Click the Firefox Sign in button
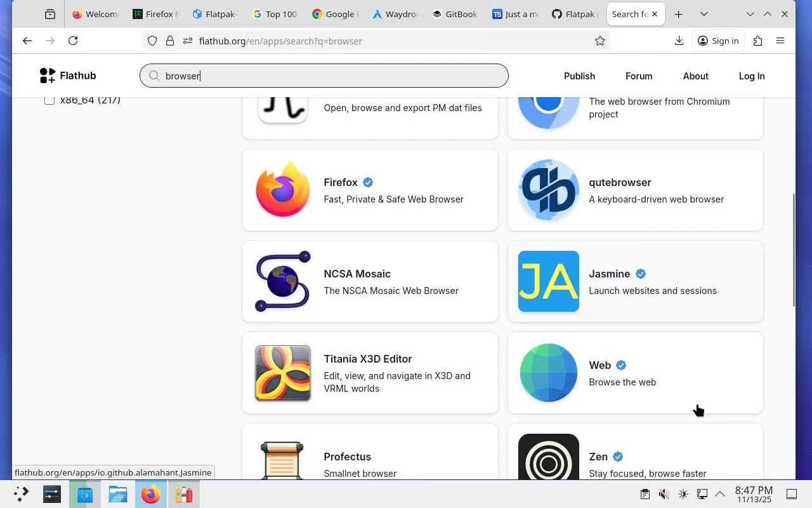The width and height of the screenshot is (812, 508). tap(718, 41)
